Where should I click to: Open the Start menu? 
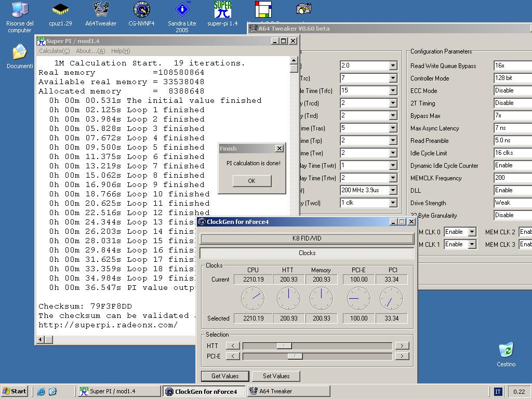14,391
